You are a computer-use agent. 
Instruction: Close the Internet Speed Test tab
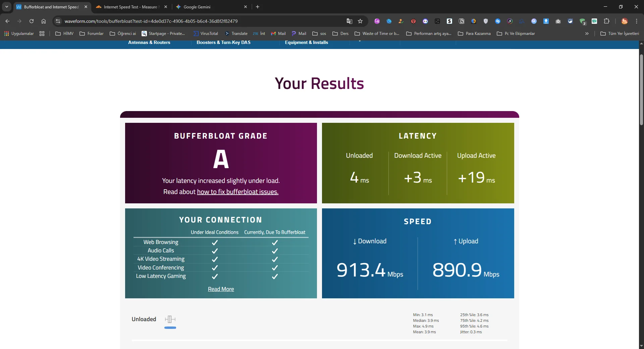pos(166,7)
